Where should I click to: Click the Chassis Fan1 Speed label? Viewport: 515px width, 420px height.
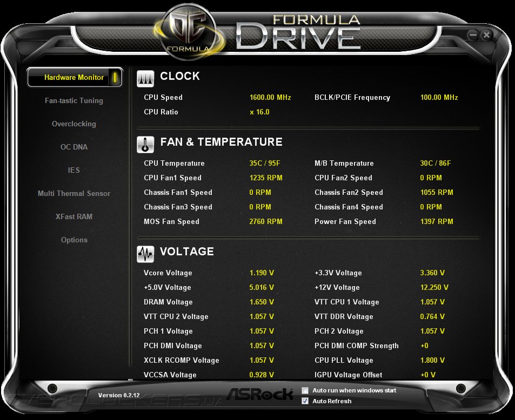178,193
